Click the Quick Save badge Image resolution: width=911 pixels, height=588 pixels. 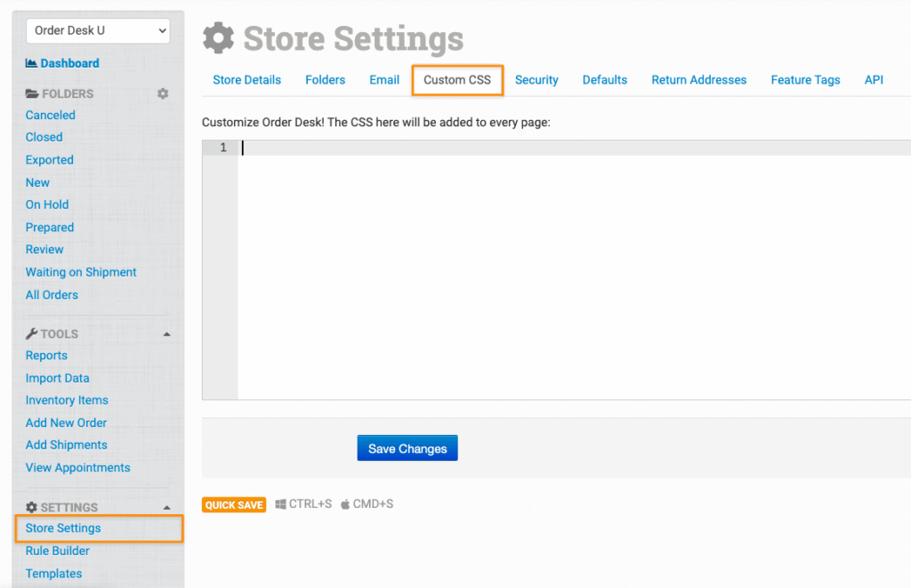coord(234,504)
